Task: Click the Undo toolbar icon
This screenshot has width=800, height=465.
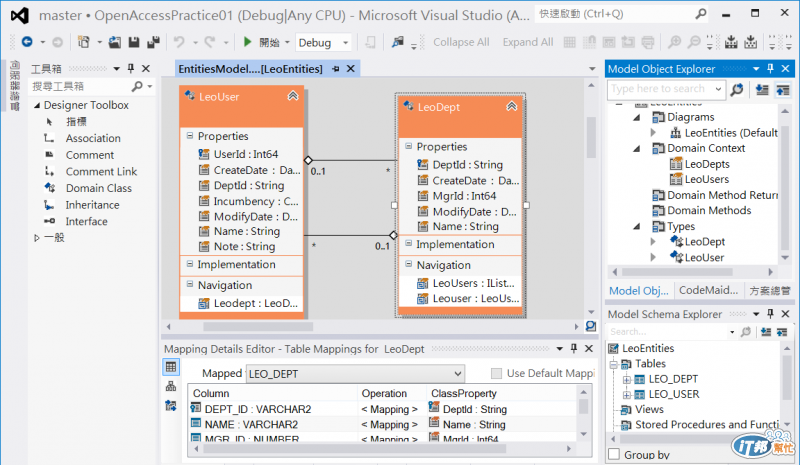Action: point(179,42)
